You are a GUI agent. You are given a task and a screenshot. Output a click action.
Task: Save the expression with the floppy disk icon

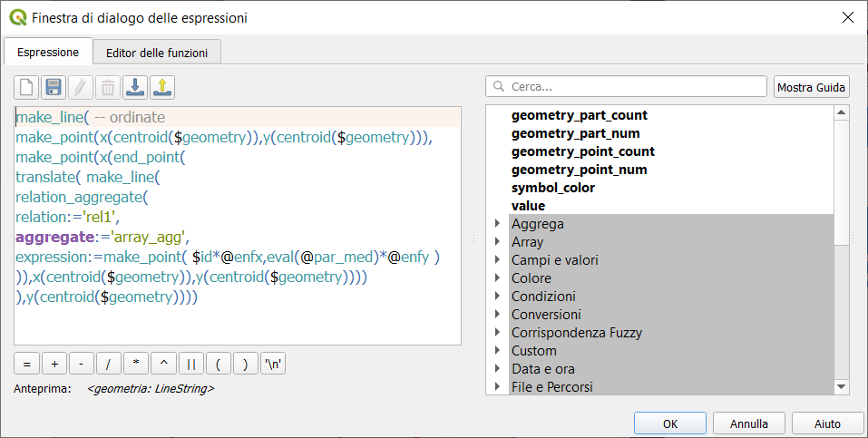pos(54,87)
